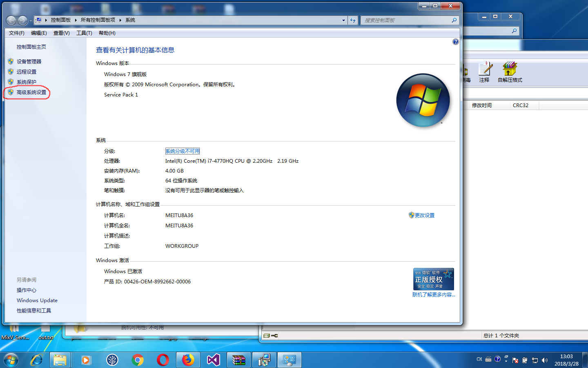Expand the arrow after 所有控制面板项 breadcrumb
588x368 pixels.
point(120,20)
